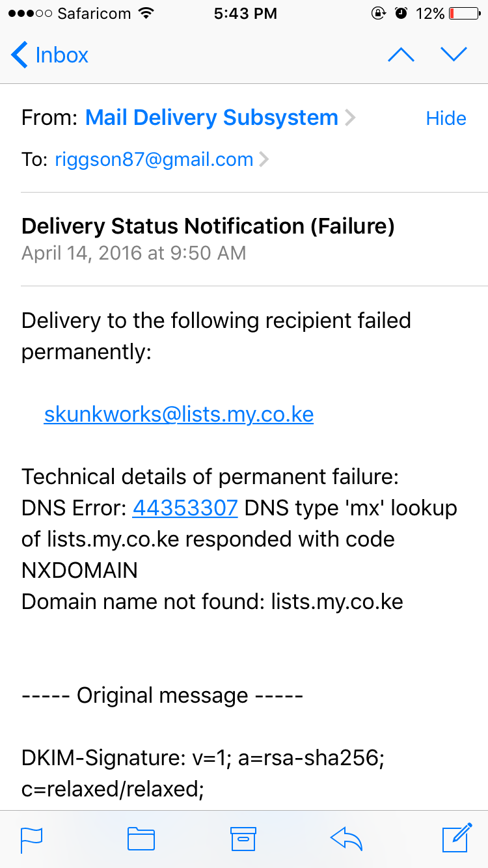Image resolution: width=488 pixels, height=868 pixels.
Task: Expand the chevron next to riggson87@gmail.com
Action: point(264,159)
